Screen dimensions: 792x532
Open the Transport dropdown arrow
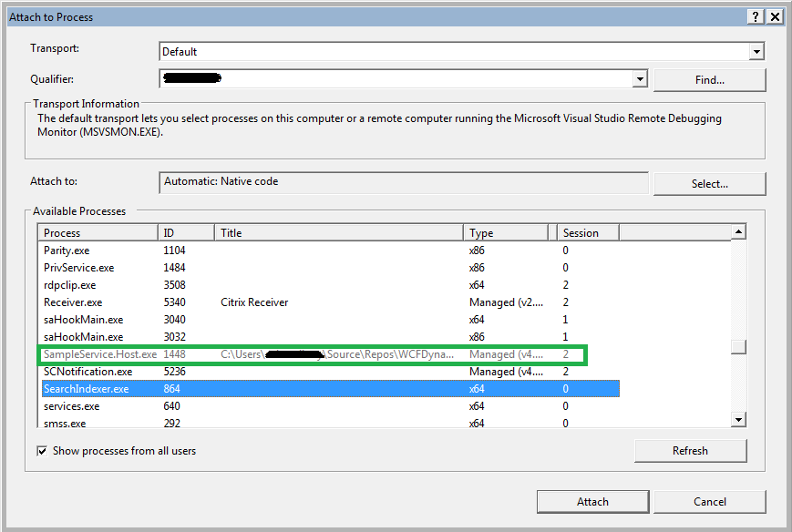[x=756, y=52]
